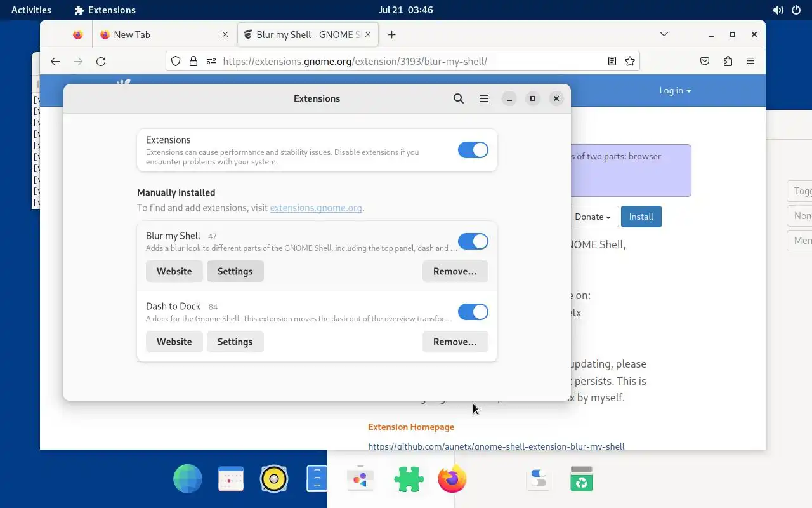Click the shield tracking protection icon
Screen dimensions: 812x508
click(176, 61)
